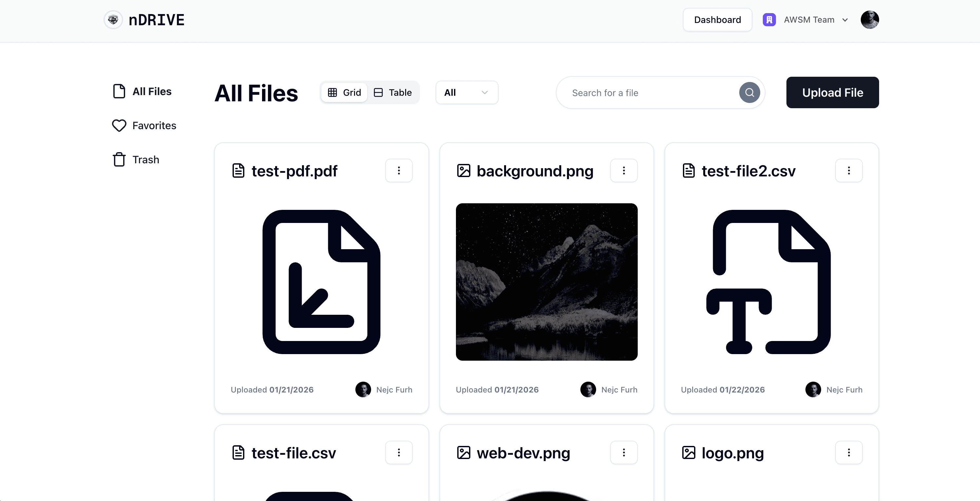Click the Upload File button

(832, 92)
